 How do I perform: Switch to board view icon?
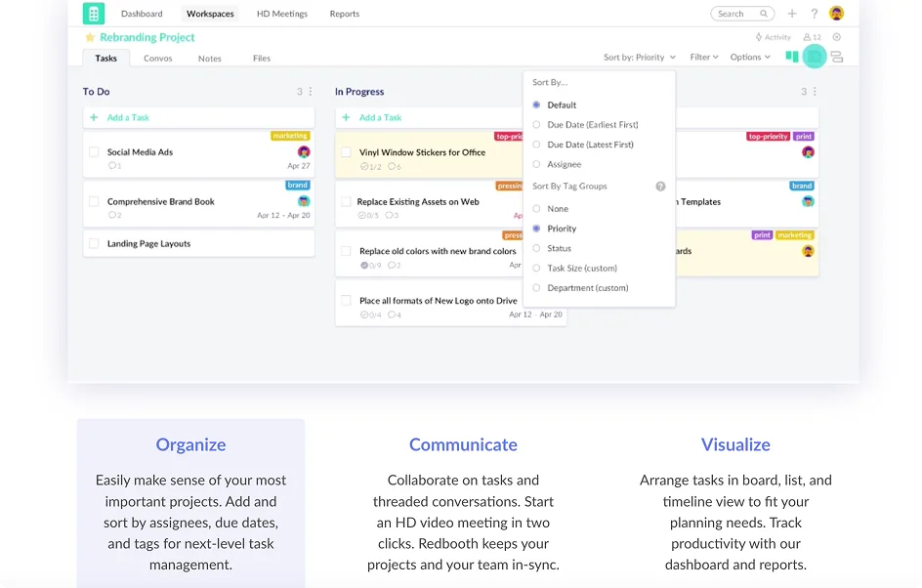click(x=792, y=57)
